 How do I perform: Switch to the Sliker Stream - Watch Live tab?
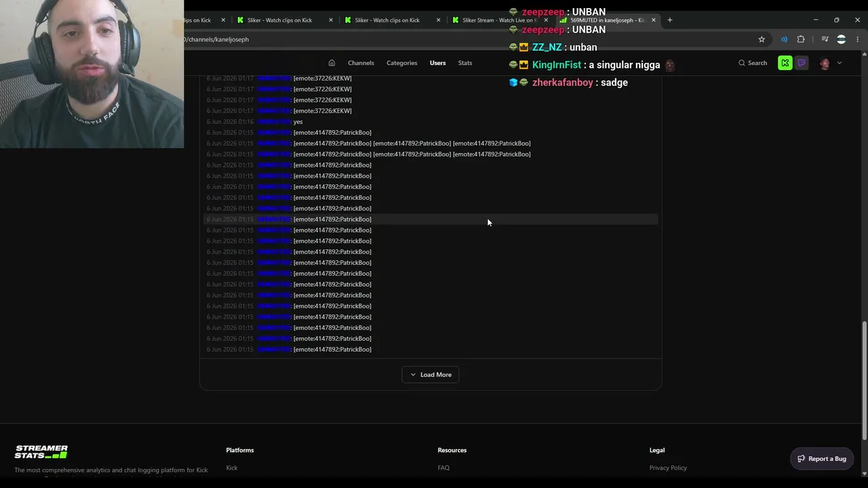coord(498,20)
